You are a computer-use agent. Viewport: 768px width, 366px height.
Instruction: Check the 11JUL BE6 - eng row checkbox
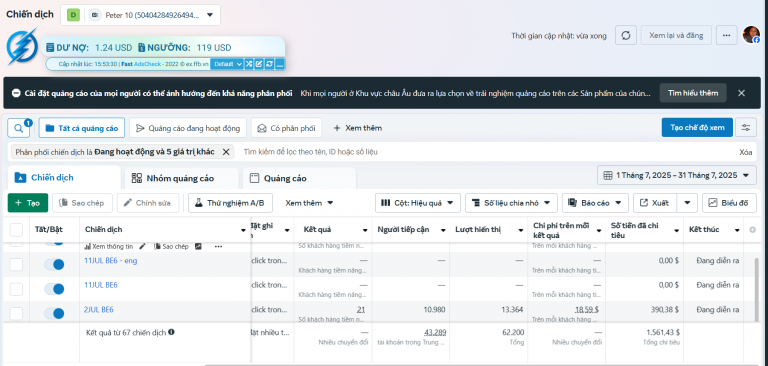click(16, 265)
